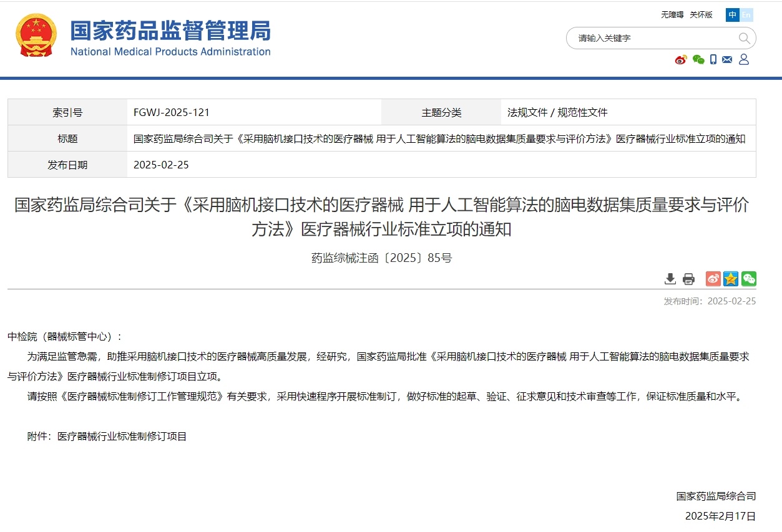The height and width of the screenshot is (532, 782).
Task: Enable 关怀版 care mode
Action: (x=701, y=15)
